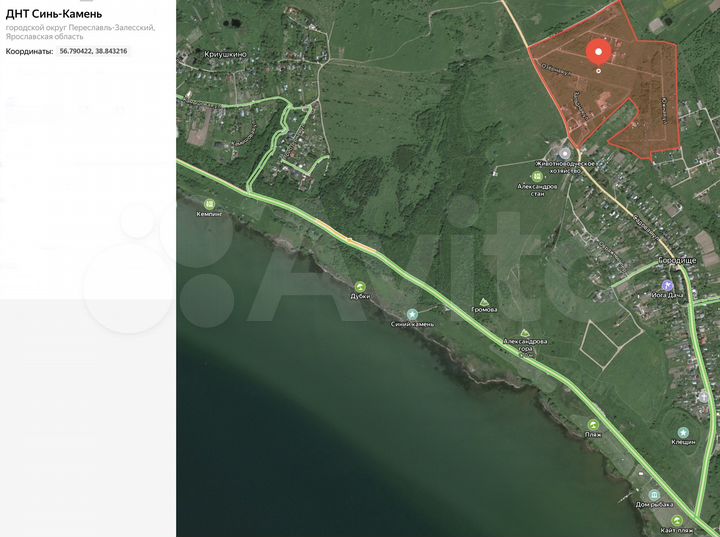
Task: Select the Дубки beach marker icon
Action: (360, 287)
